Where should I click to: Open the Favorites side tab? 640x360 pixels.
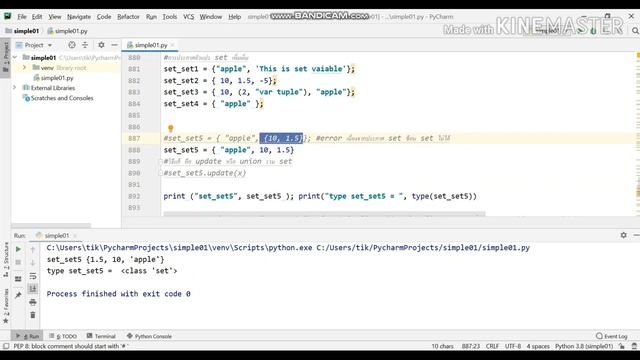[x=6, y=306]
